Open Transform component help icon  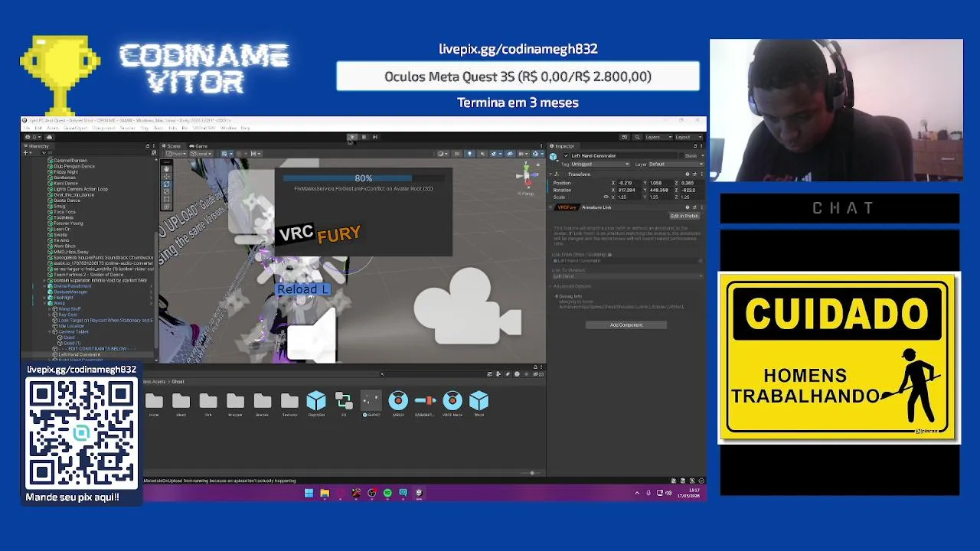pyautogui.click(x=687, y=174)
